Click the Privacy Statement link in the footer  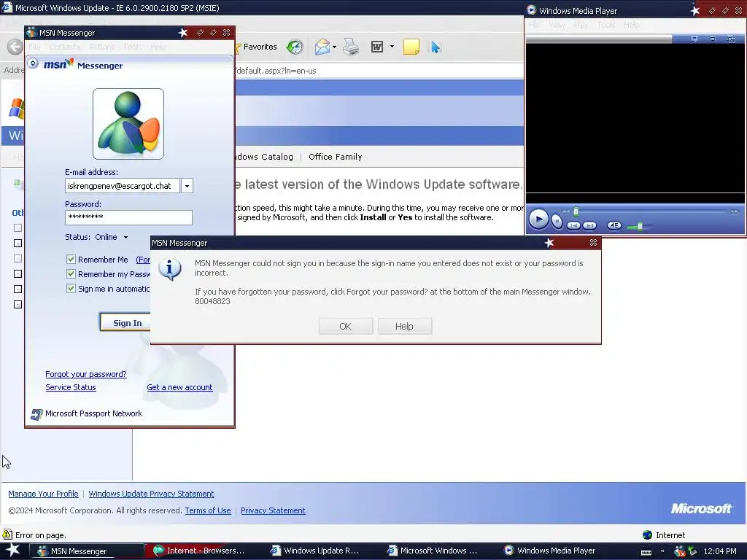273,510
